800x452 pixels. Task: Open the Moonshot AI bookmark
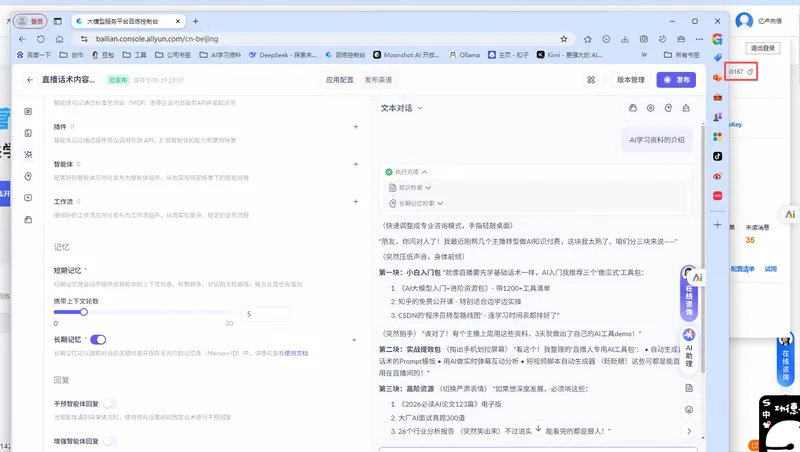(406, 55)
